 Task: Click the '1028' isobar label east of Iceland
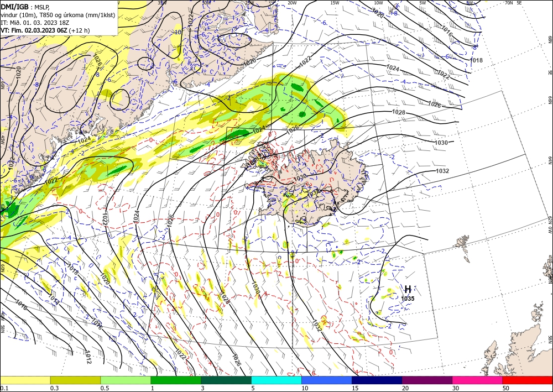coord(399,112)
